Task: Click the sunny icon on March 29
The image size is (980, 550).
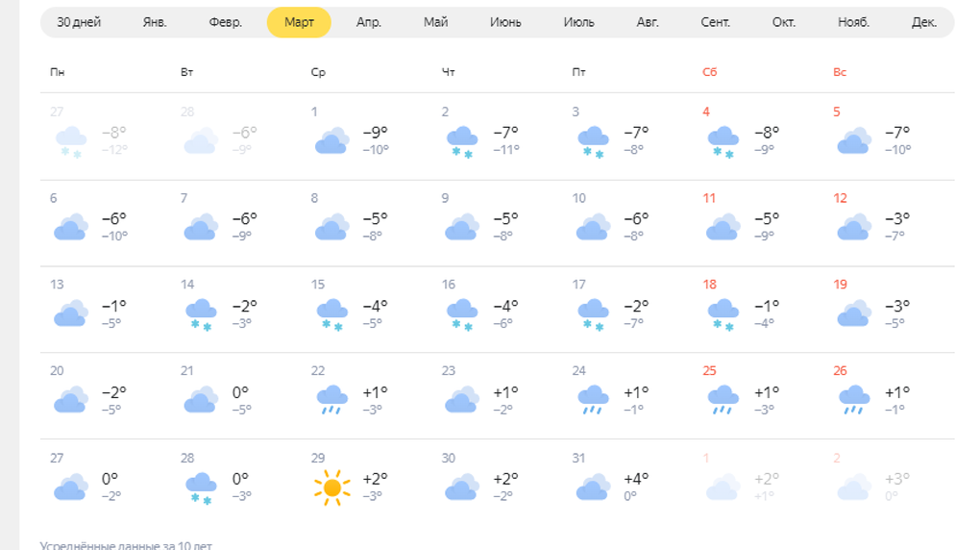Action: [332, 488]
